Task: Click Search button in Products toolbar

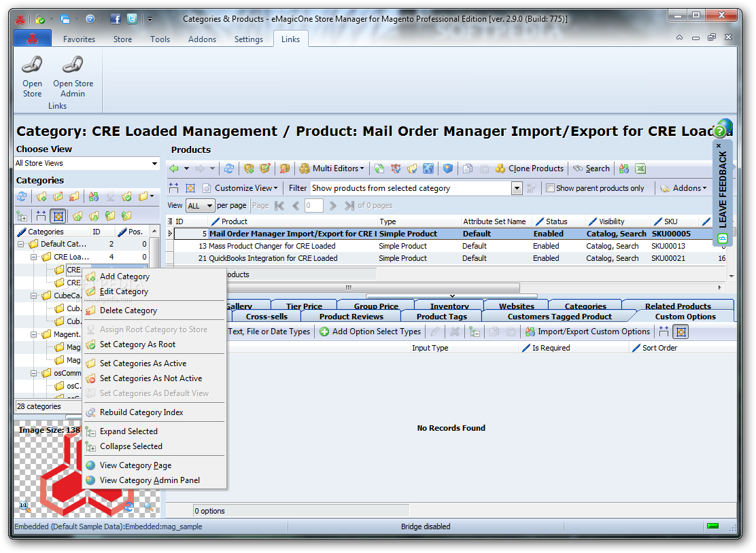Action: [591, 168]
